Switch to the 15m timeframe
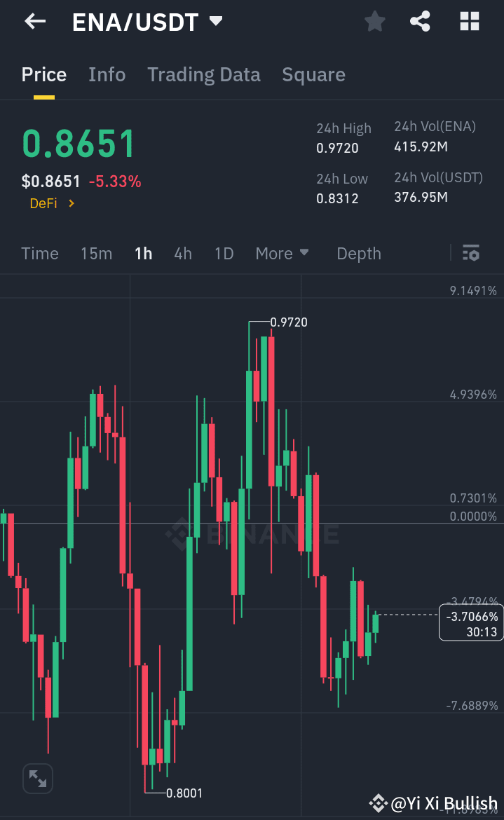Viewport: 504px width, 820px height. [97, 253]
